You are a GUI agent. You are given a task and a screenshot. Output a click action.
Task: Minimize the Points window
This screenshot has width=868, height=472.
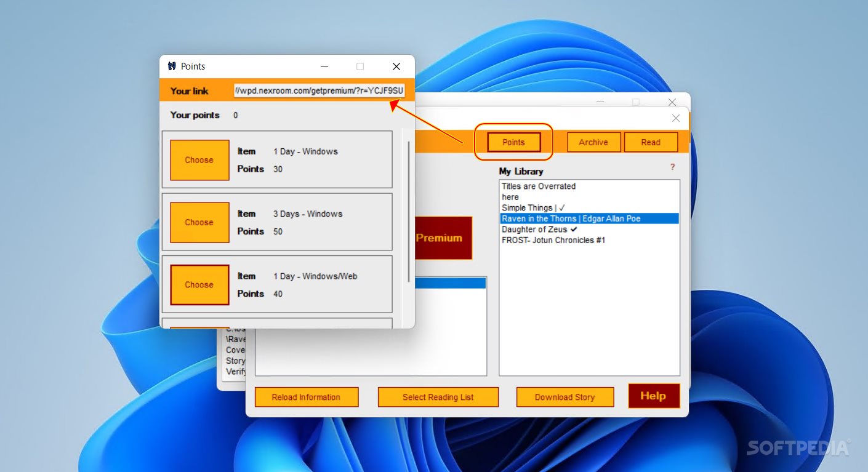(324, 66)
